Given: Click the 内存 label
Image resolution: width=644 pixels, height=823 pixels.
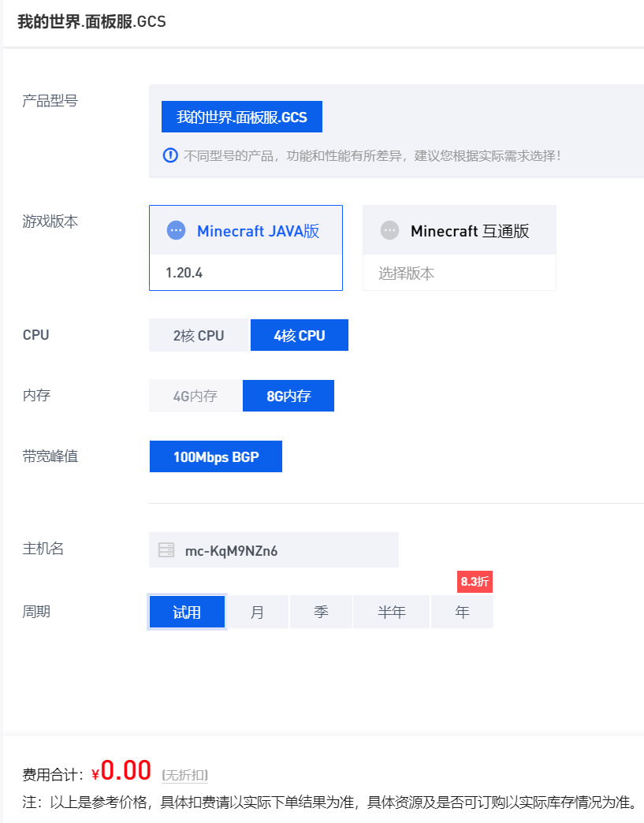Looking at the screenshot, I should [x=36, y=395].
